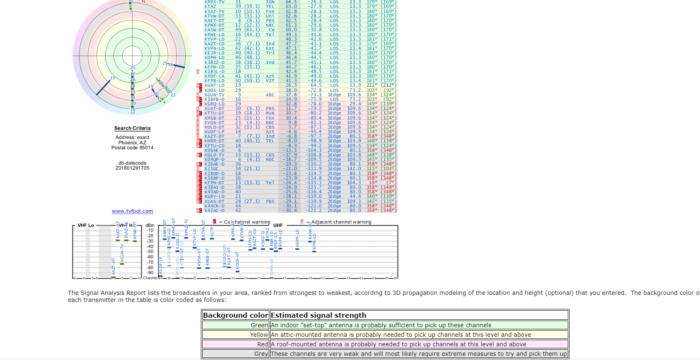The width and height of the screenshot is (700, 360).
Task: Click the warning icon beside KOLD-TV row
Action: coord(200,155)
